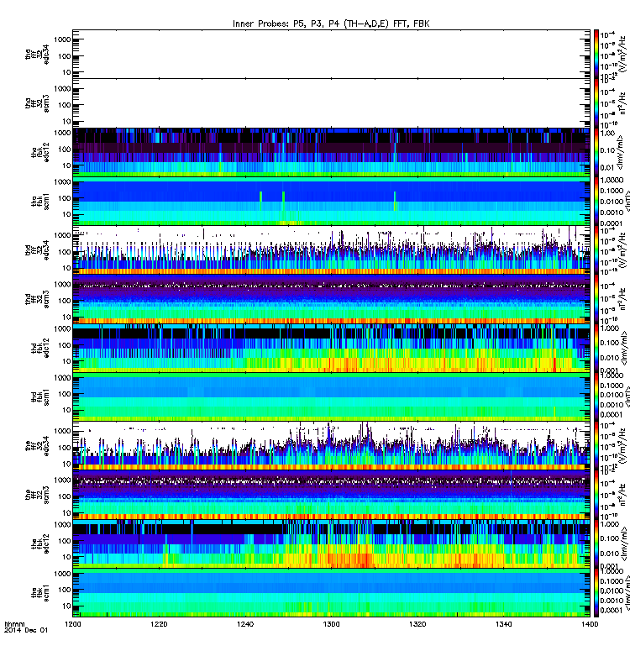Image resolution: width=630 pixels, height=672 pixels.
Task: Click the 'tha fff 32 scm3' panel label
Action: (x=37, y=103)
